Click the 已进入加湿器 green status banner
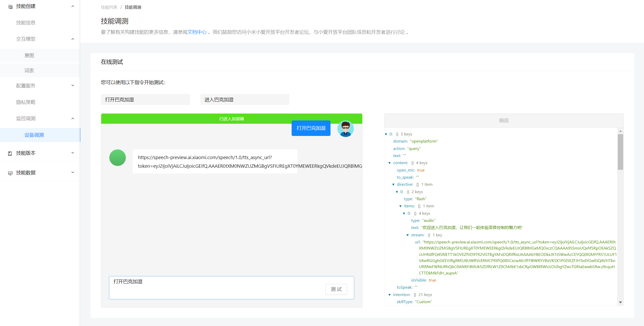The image size is (644, 326). click(x=232, y=119)
